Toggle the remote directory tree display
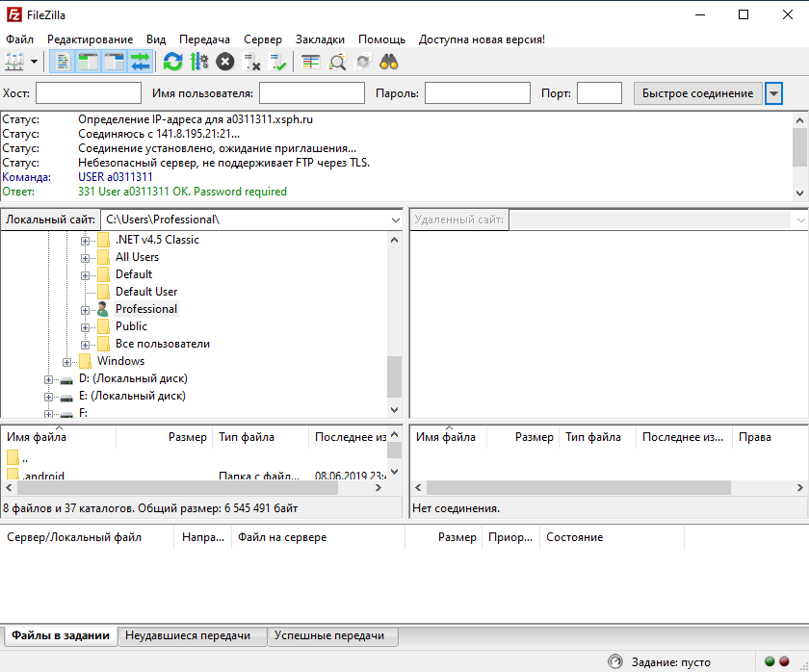Viewport: 809px width, 672px height. [x=114, y=63]
